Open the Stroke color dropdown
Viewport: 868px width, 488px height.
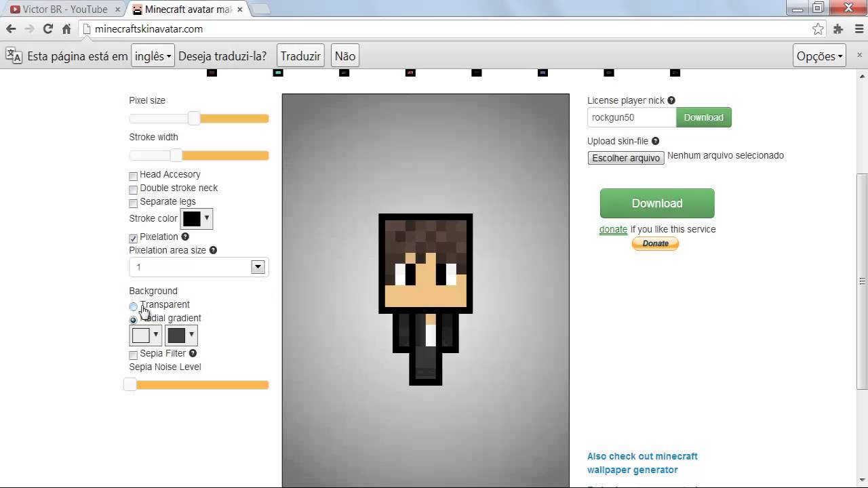[197, 218]
